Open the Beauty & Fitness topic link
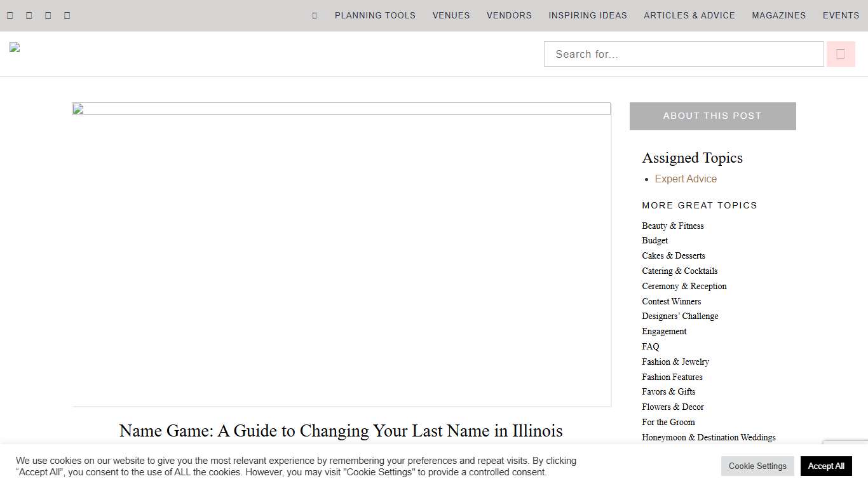This screenshot has height=488, width=868. 672,226
